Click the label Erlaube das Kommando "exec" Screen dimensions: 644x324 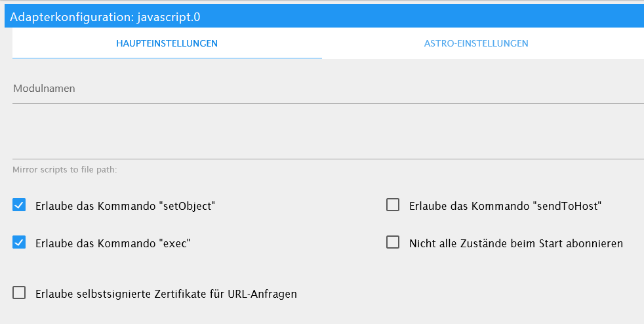point(113,243)
